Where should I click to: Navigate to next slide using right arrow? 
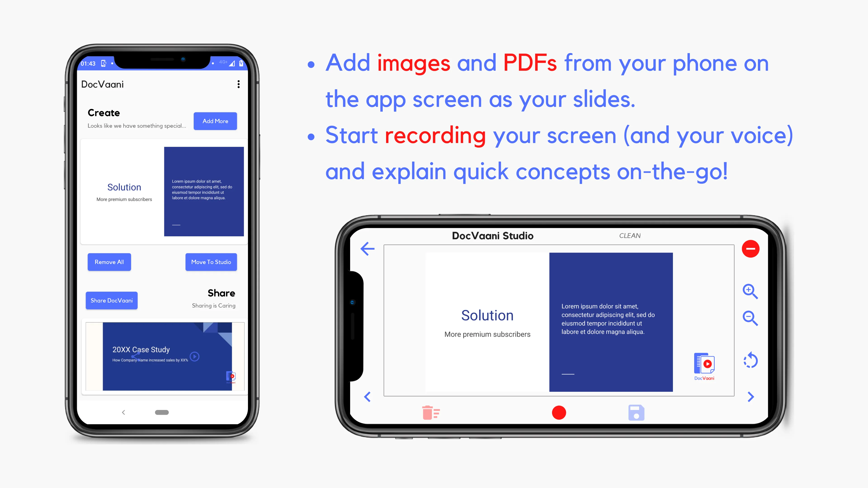[750, 397]
